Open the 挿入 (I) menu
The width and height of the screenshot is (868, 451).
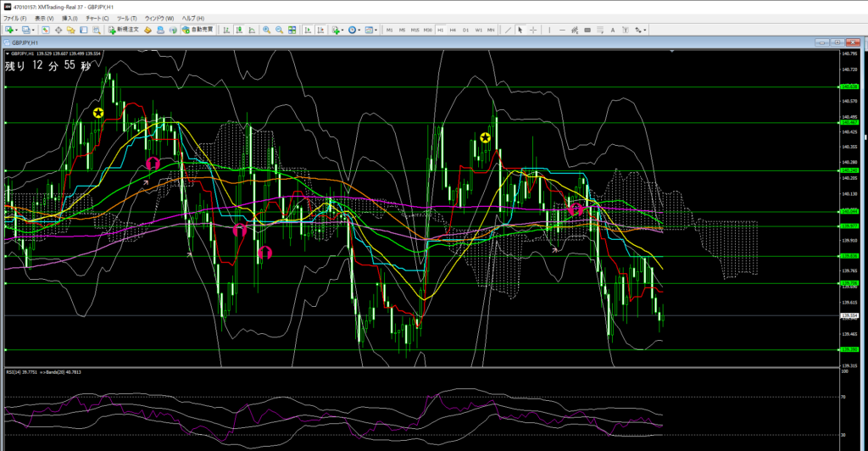click(70, 19)
